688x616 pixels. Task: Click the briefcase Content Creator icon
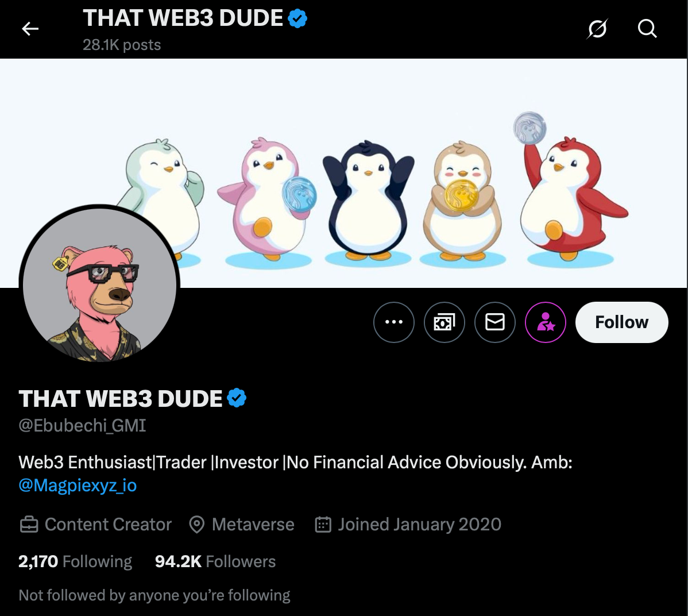tap(28, 524)
